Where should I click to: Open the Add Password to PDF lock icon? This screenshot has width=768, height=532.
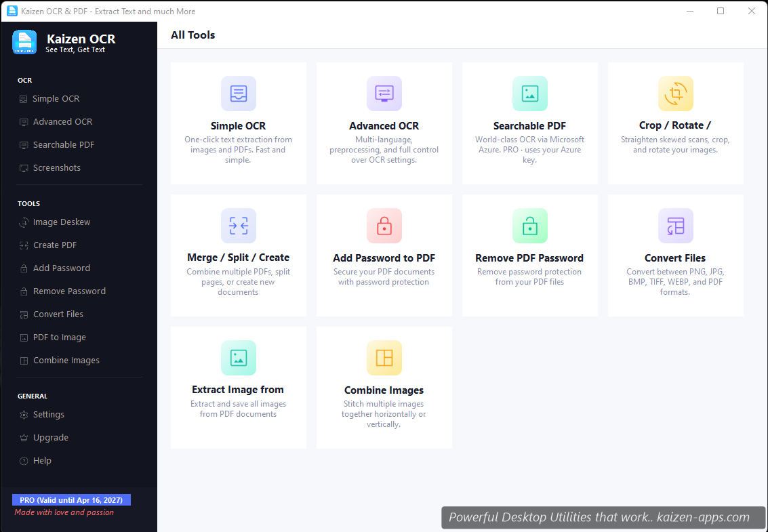click(x=384, y=226)
